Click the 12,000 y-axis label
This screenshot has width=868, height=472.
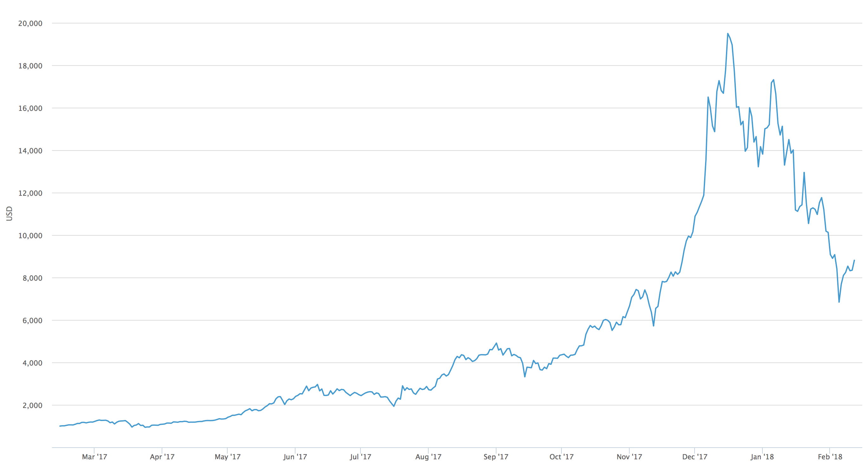click(30, 193)
